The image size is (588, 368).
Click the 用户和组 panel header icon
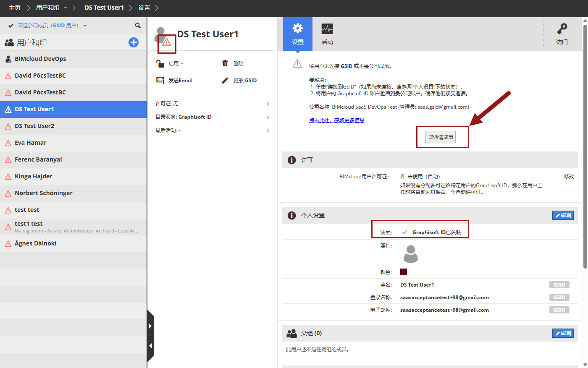(x=9, y=42)
